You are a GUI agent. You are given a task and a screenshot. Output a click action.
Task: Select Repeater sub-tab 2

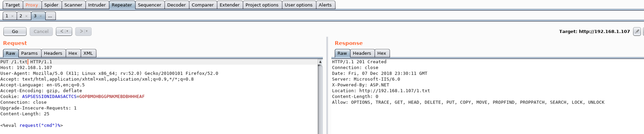[x=21, y=16]
